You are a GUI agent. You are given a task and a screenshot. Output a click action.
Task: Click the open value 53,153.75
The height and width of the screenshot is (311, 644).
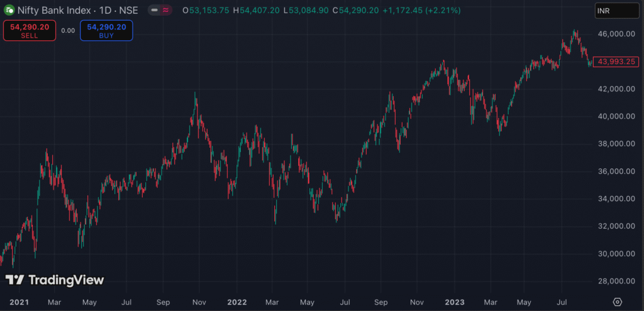(x=209, y=11)
